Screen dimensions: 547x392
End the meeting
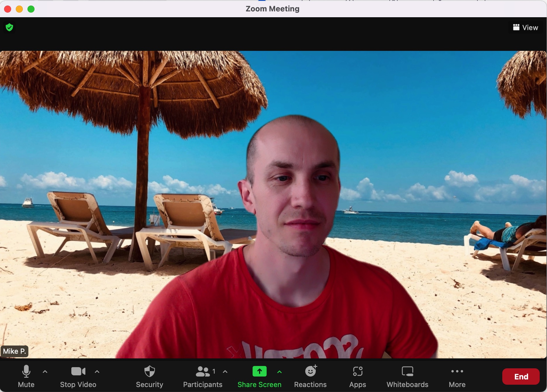[521, 377]
